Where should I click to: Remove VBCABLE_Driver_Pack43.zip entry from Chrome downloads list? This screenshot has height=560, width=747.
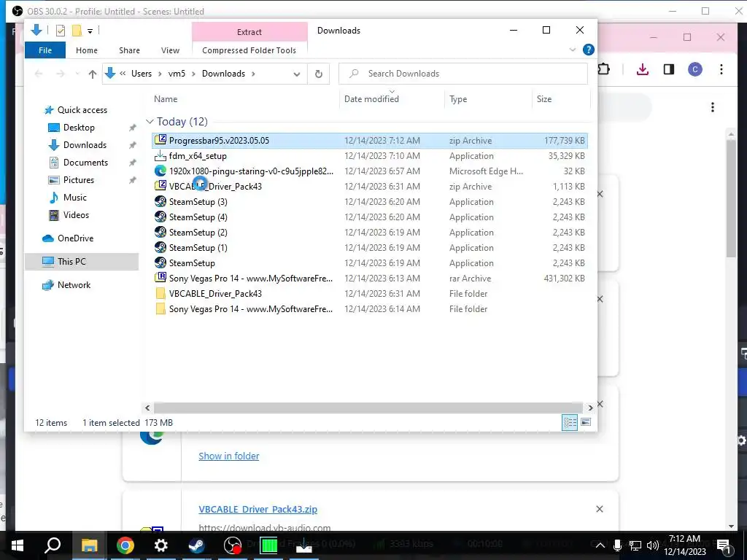coord(600,510)
